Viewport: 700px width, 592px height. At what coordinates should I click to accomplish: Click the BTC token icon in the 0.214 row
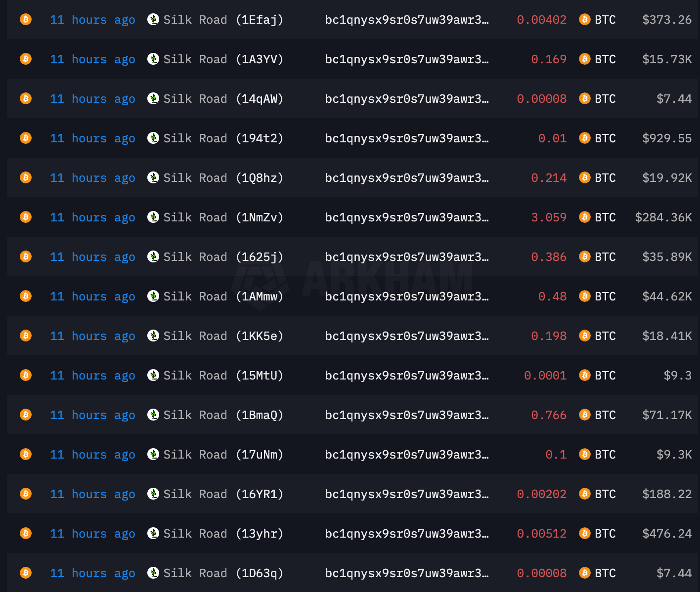[x=585, y=177]
